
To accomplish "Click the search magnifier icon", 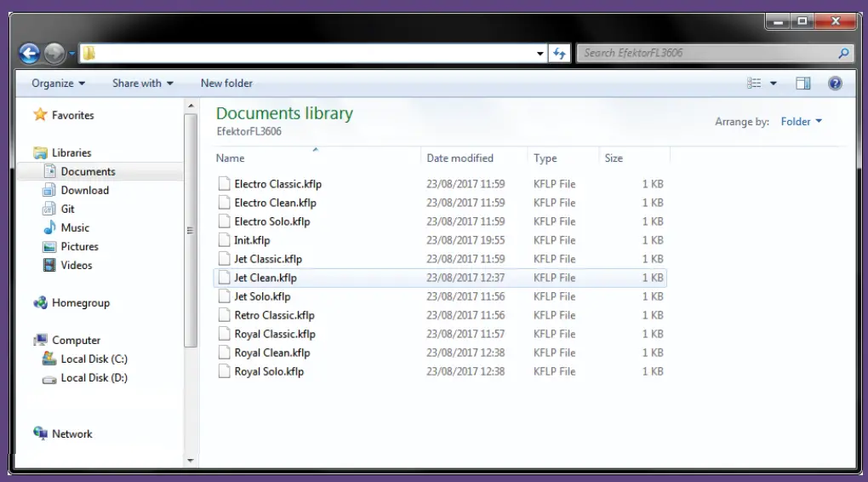I will [843, 53].
